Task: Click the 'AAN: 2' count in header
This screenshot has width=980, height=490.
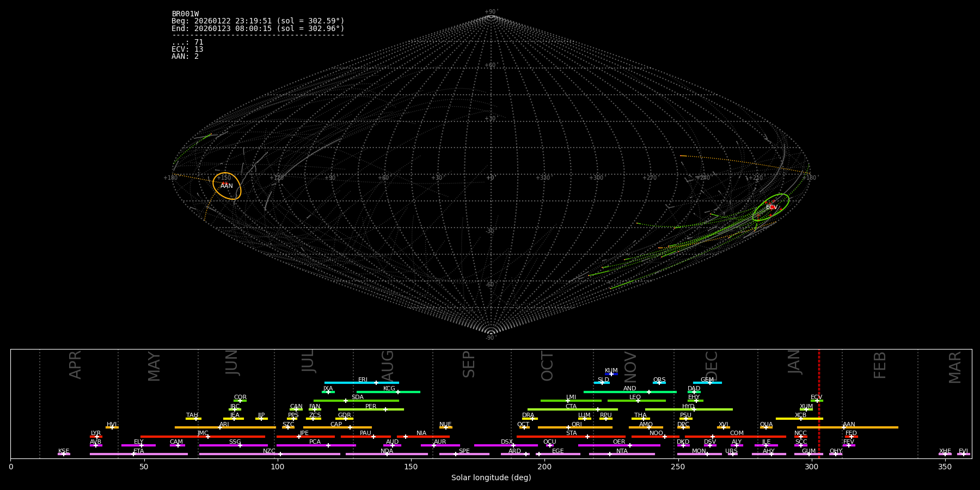Action: click(x=185, y=57)
